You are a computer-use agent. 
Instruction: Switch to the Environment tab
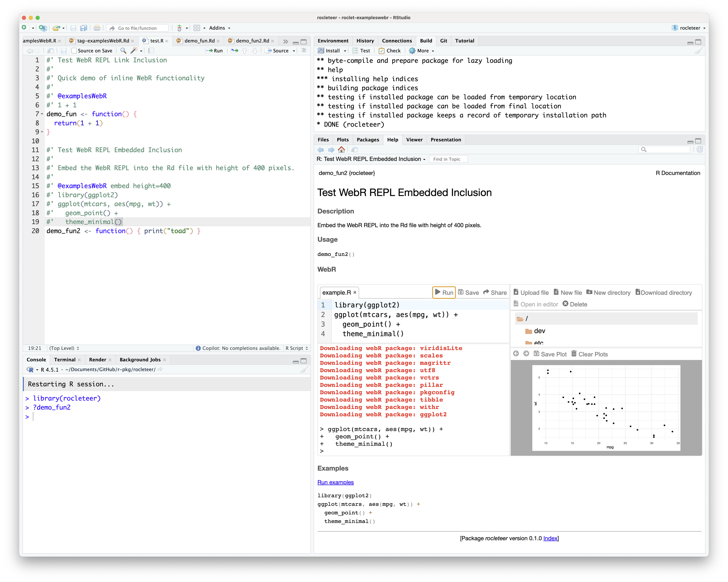(333, 40)
